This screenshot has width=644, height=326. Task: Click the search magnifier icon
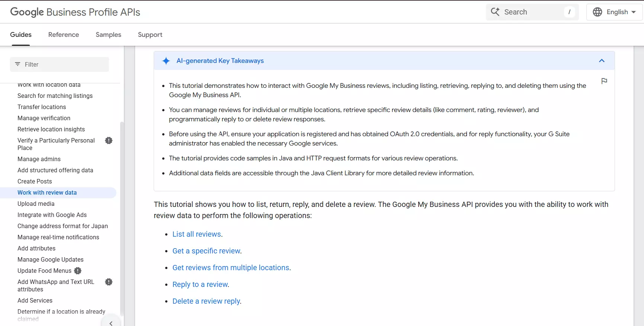pyautogui.click(x=495, y=12)
